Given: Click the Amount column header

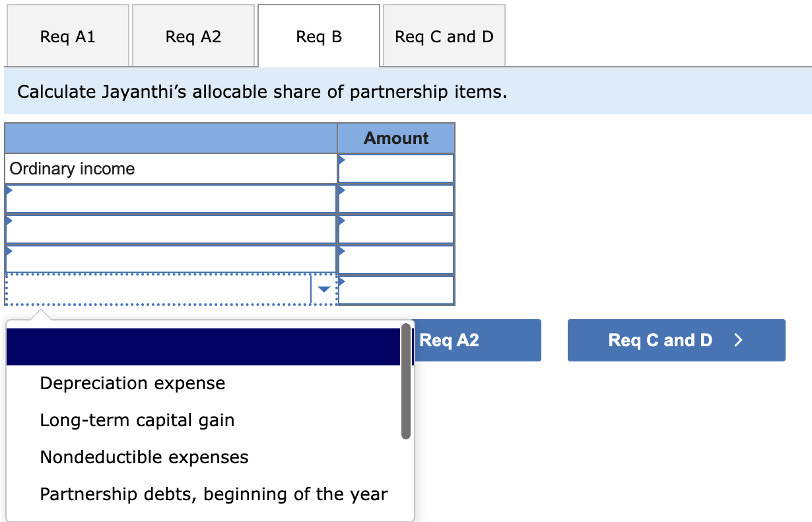Looking at the screenshot, I should pyautogui.click(x=395, y=138).
